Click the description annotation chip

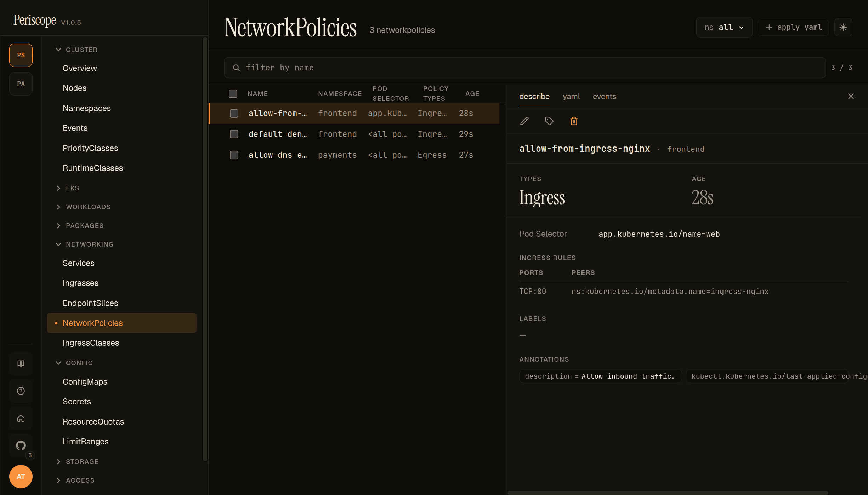[600, 376]
